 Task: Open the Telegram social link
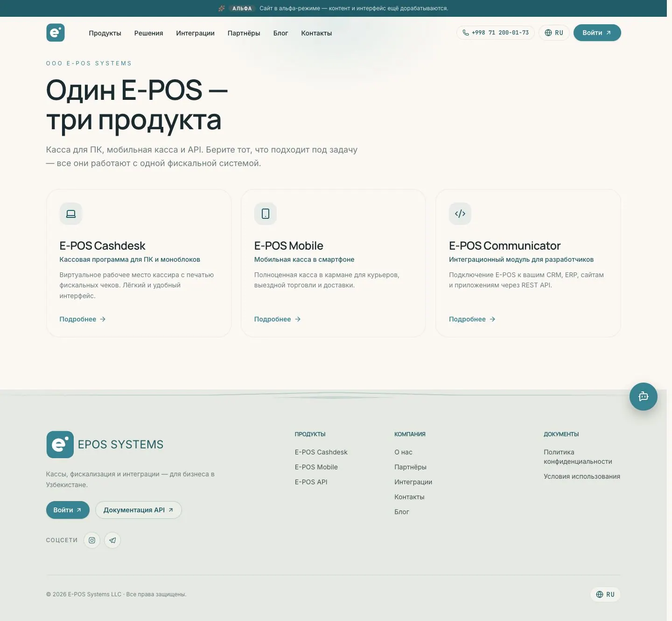pos(112,540)
